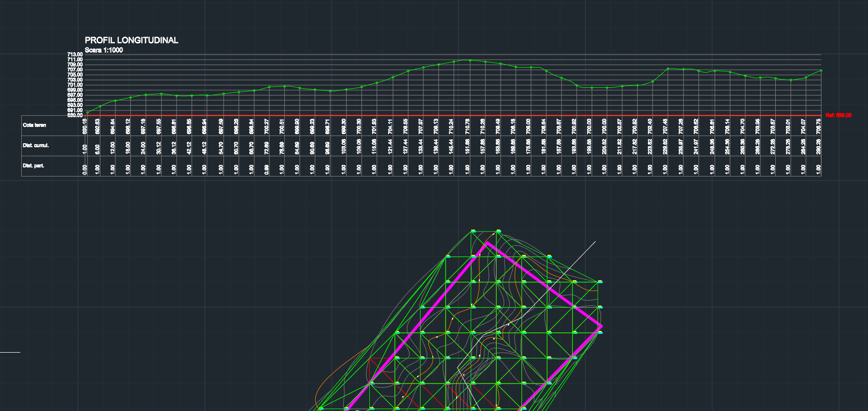
Task: Select the 713.00 elevation axis label
Action: [x=75, y=55]
